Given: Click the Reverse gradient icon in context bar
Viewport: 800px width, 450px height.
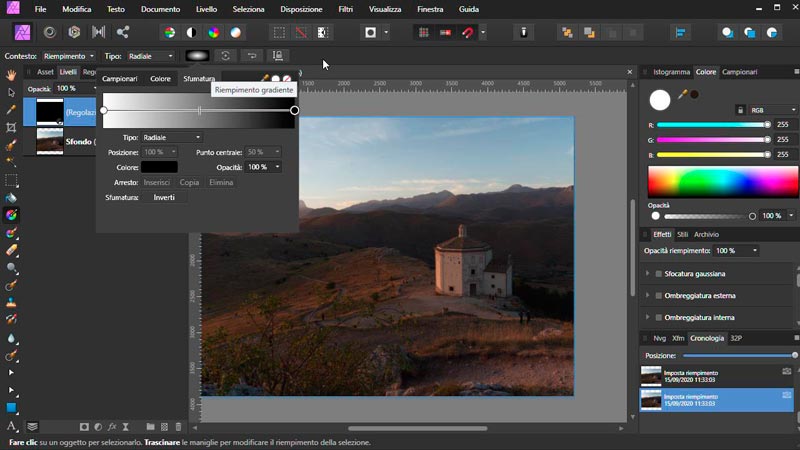Looking at the screenshot, I should (252, 56).
